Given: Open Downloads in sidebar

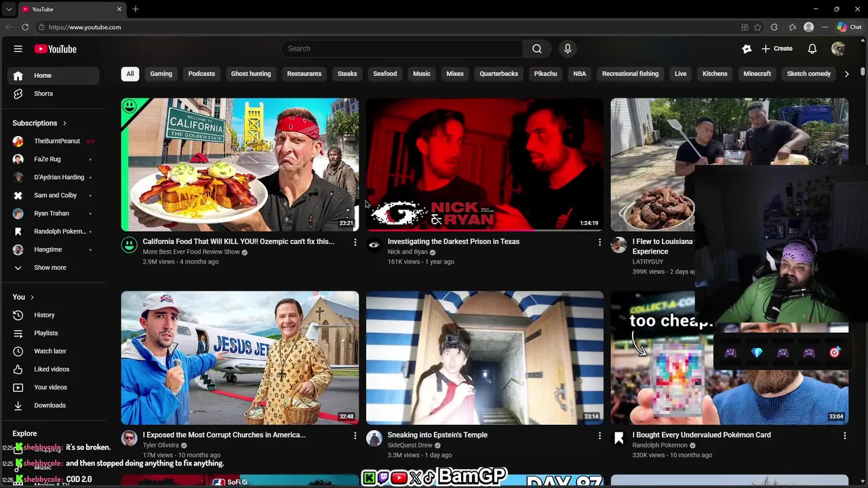Looking at the screenshot, I should [53, 405].
